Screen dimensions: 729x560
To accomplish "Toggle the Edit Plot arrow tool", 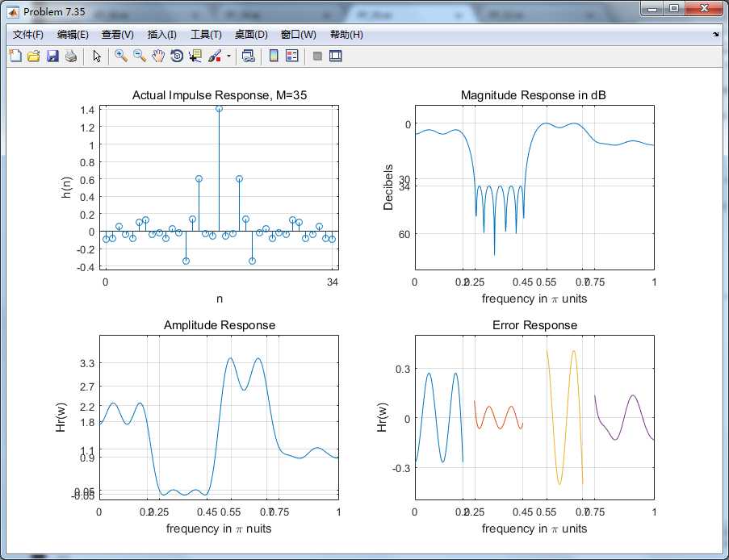I will [97, 56].
